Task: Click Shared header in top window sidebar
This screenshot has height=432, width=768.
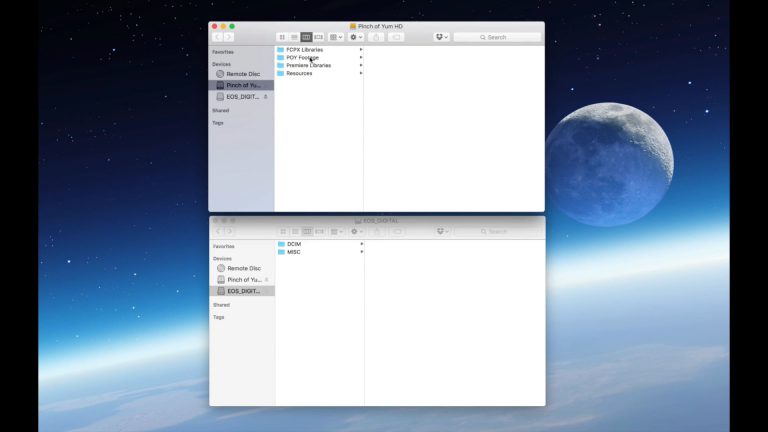Action: click(x=220, y=111)
